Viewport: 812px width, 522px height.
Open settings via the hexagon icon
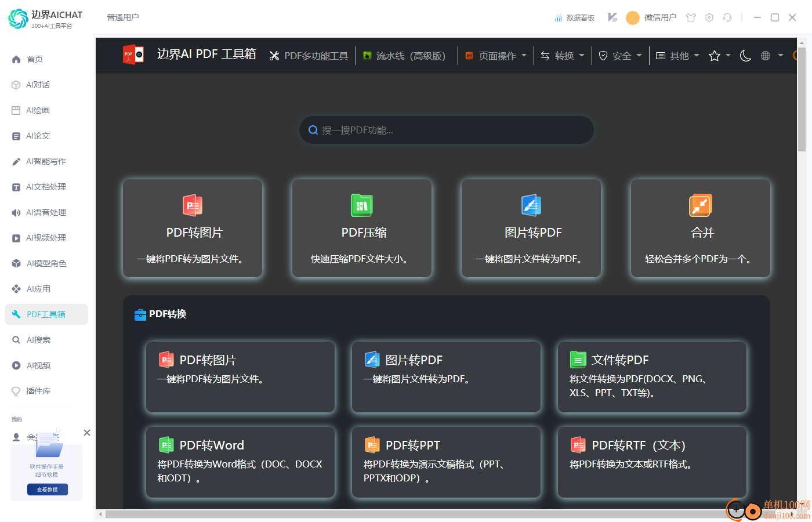pyautogui.click(x=709, y=17)
